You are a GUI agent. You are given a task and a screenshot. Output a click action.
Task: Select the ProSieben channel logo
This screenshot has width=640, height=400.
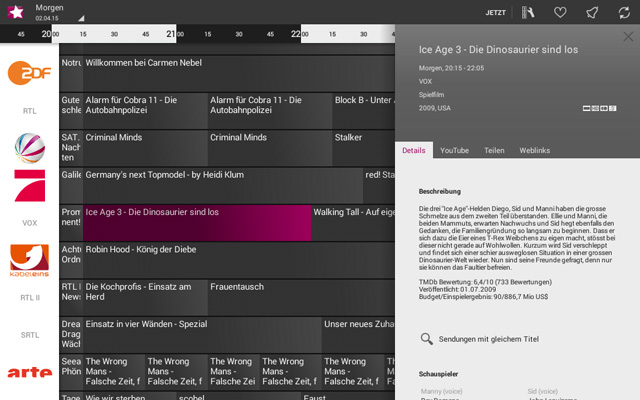point(29,186)
